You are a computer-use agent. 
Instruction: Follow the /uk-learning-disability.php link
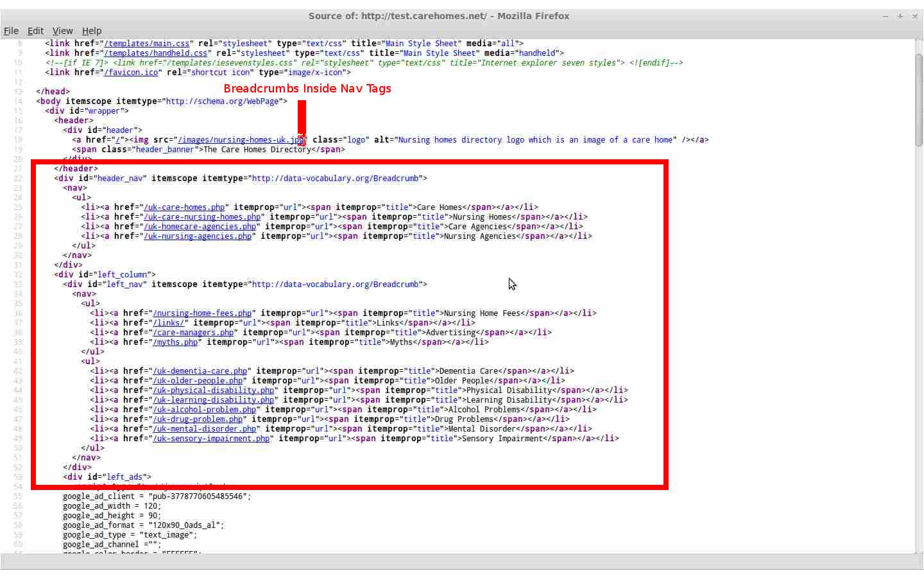pos(214,399)
